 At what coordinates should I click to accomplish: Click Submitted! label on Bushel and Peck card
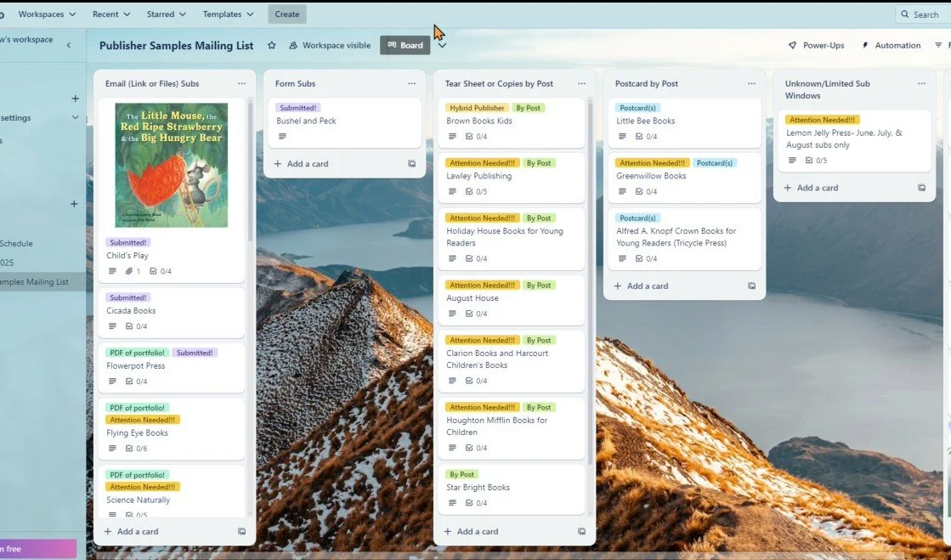[297, 108]
